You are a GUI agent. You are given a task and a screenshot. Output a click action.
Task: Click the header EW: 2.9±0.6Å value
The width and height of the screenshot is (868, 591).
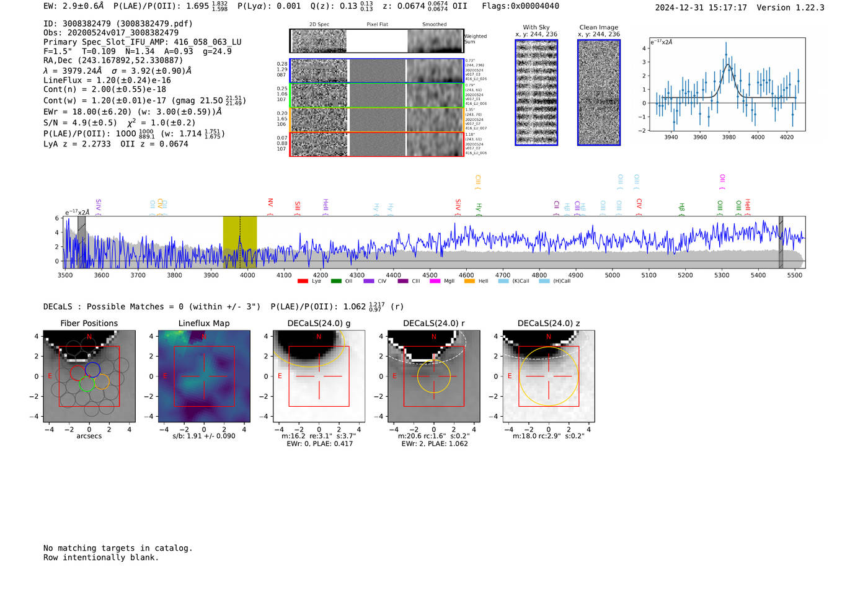pos(74,6)
